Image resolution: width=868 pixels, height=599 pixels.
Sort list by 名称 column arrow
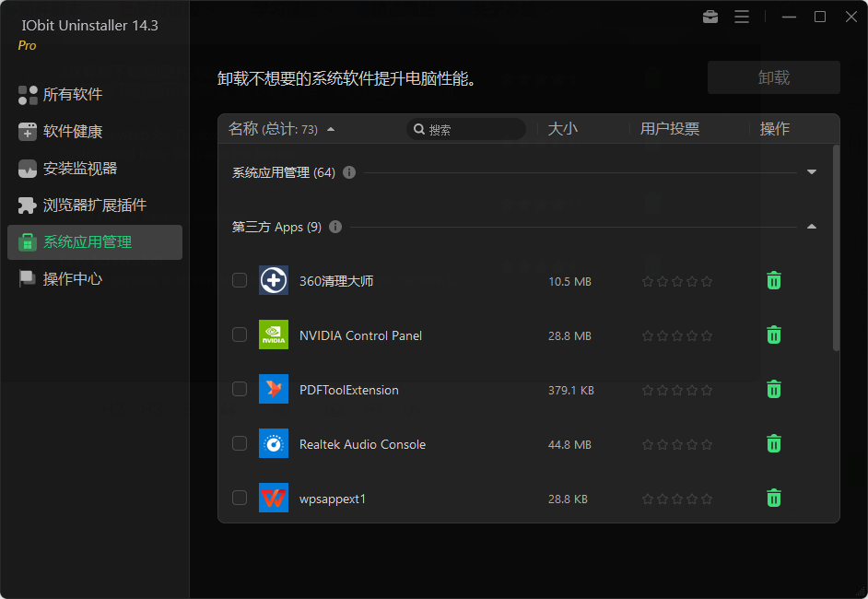pos(331,130)
